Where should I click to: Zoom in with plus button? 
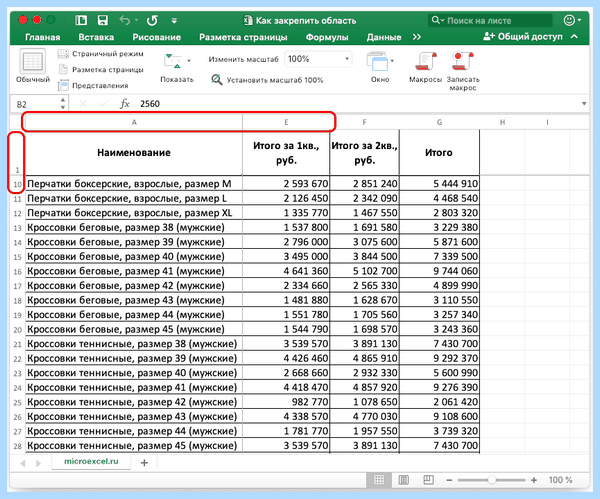pyautogui.click(x=534, y=480)
